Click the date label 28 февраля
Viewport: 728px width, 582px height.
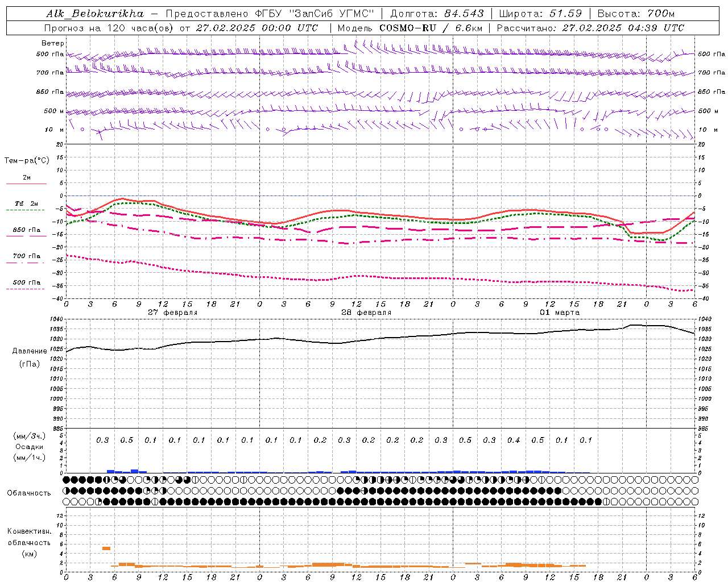click(x=366, y=313)
